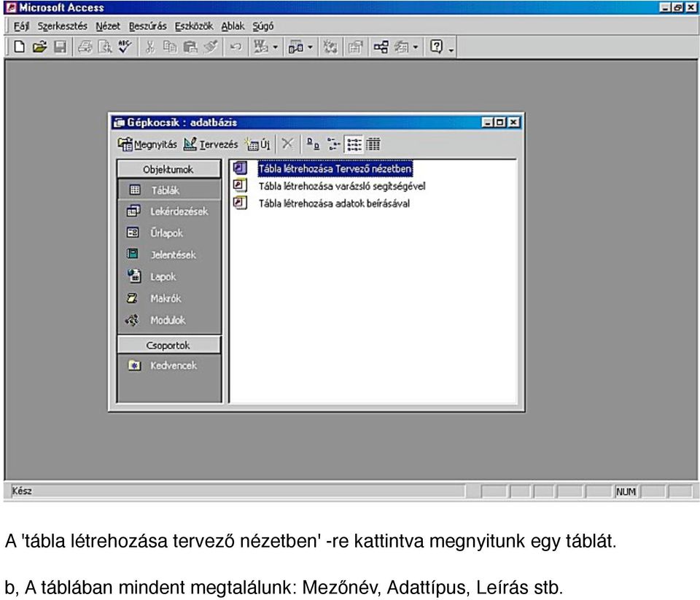Click the Cut scissors icon
The image size is (700, 600).
[x=150, y=47]
